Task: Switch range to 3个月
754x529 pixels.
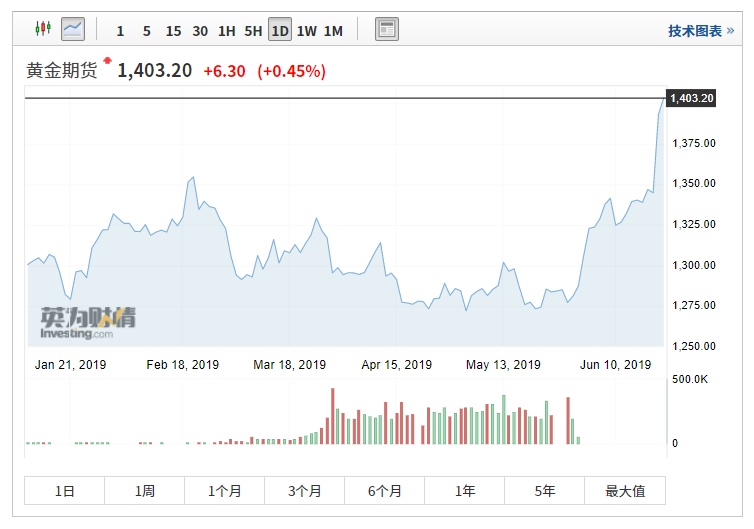Action: (x=305, y=491)
